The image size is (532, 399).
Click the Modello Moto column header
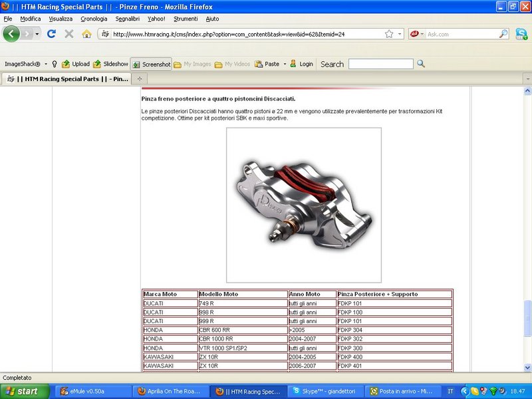243,294
